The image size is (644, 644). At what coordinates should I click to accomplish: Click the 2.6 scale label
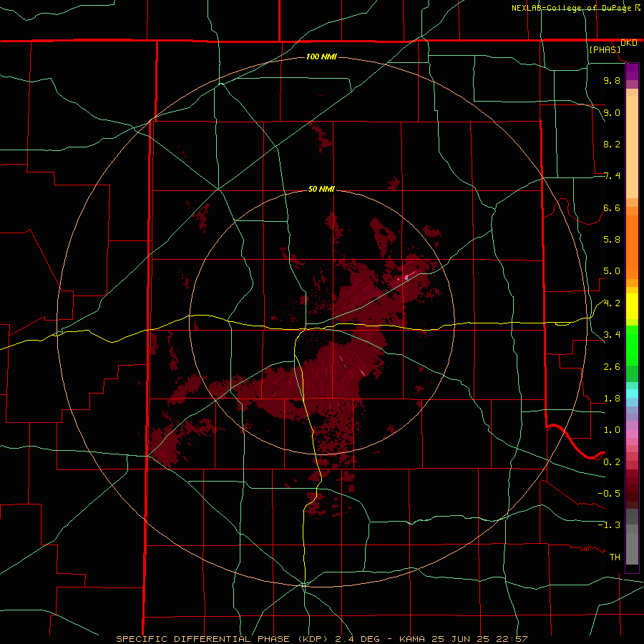click(x=612, y=367)
